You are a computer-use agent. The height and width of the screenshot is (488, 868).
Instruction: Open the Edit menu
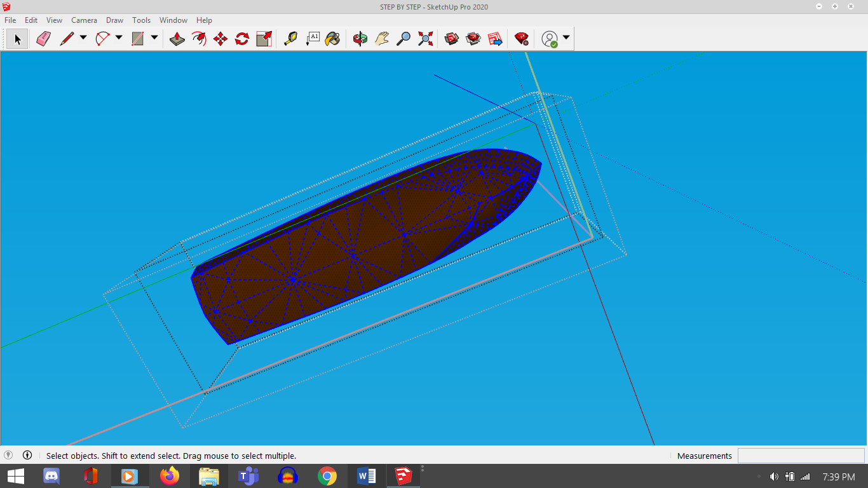(31, 20)
